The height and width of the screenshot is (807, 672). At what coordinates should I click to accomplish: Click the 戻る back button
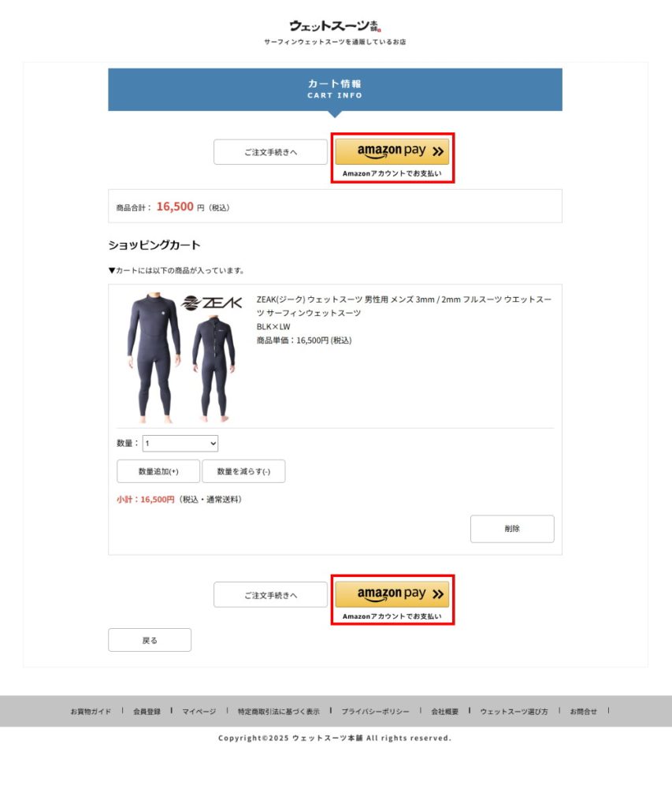click(x=150, y=640)
